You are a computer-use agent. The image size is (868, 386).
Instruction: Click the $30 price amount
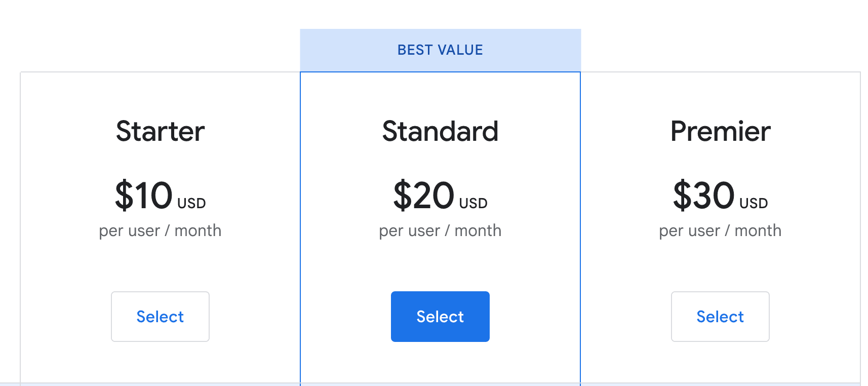[x=704, y=196]
